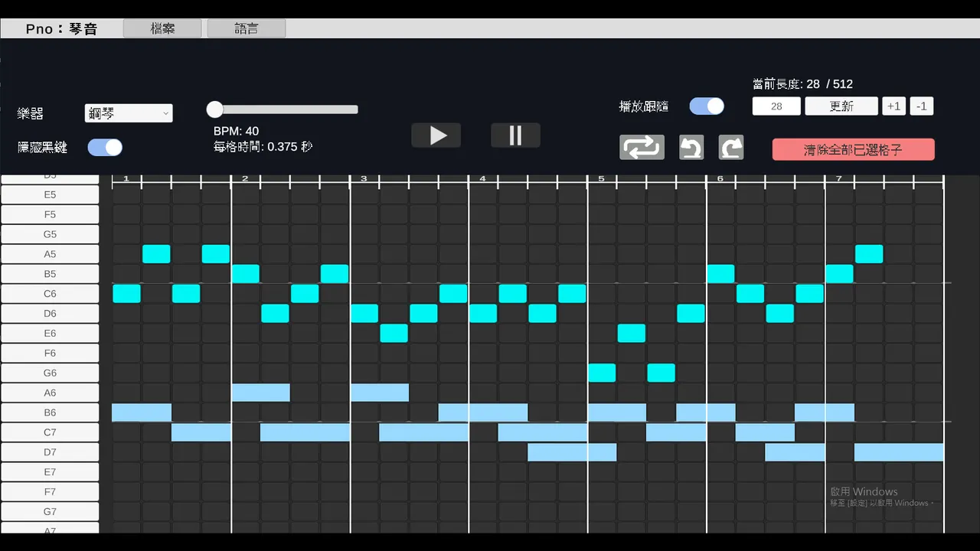Click measure 3 marker on timeline

pos(364,179)
